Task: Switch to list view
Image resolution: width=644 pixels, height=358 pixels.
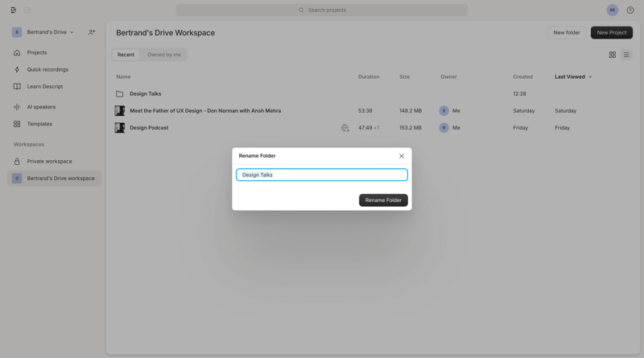Action: (626, 55)
